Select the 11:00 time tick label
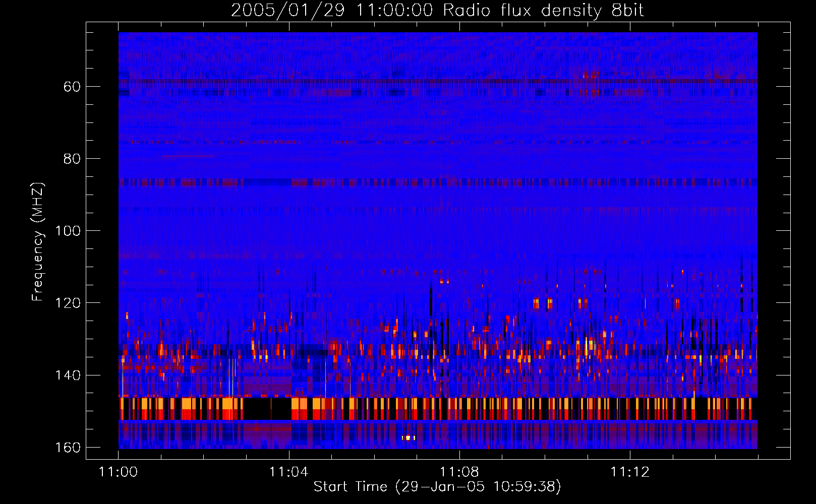 [x=119, y=472]
